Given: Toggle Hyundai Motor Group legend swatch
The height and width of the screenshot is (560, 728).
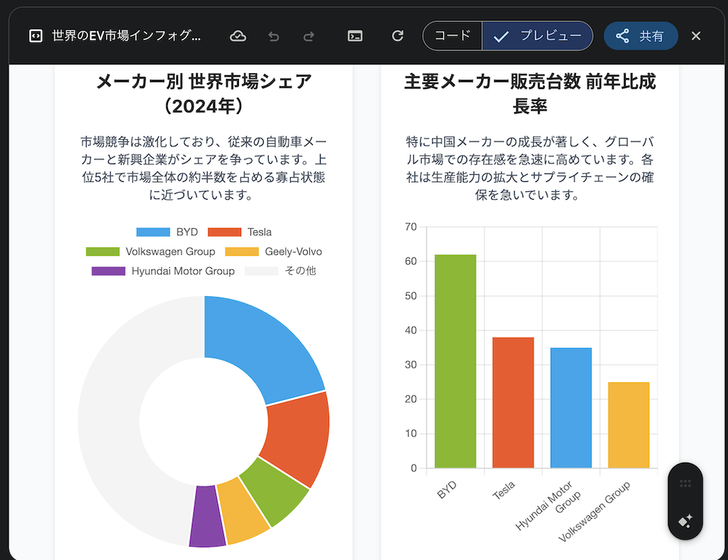Looking at the screenshot, I should 108,271.
